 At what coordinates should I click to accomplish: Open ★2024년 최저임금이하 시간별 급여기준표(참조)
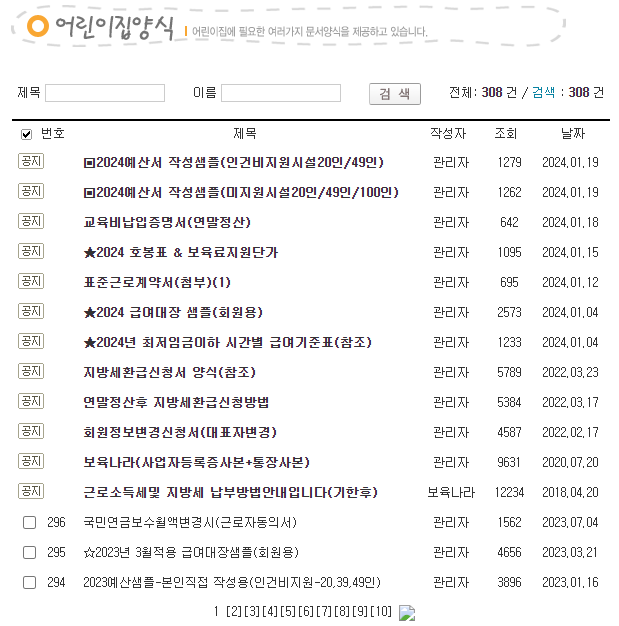[x=228, y=342]
